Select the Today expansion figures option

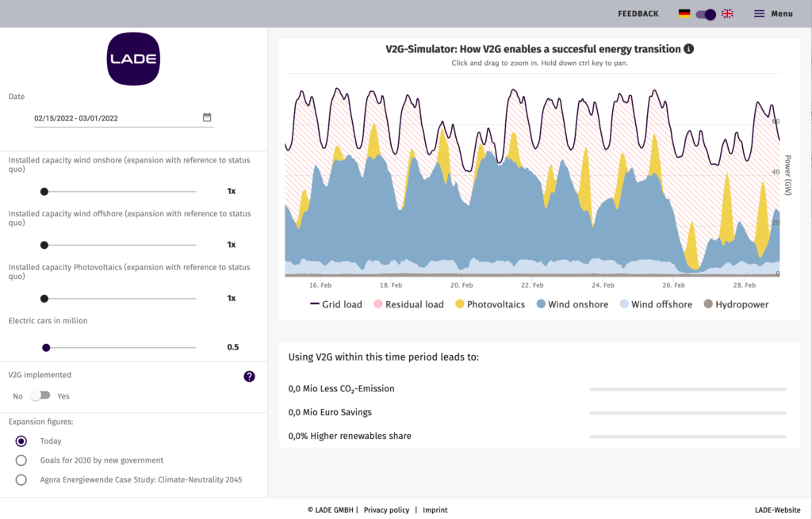coord(21,441)
